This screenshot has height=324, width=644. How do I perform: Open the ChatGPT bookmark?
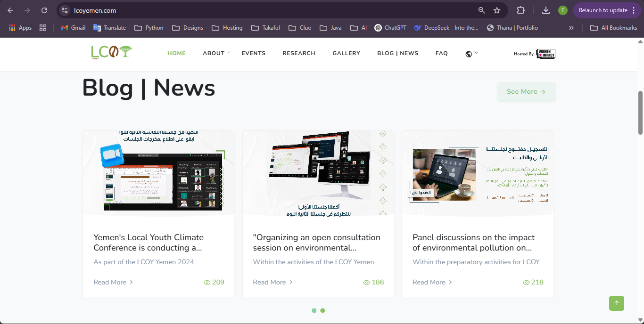coord(390,28)
